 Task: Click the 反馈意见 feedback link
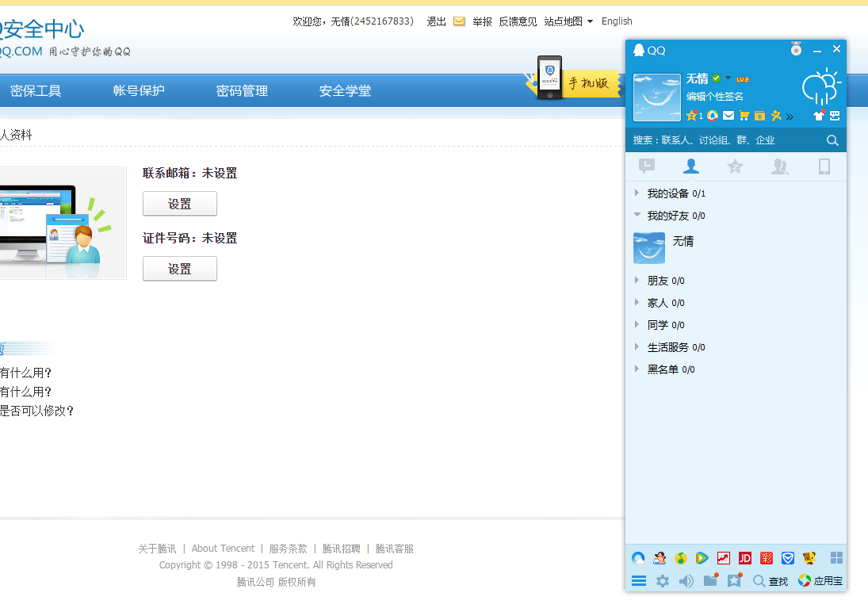click(x=518, y=21)
